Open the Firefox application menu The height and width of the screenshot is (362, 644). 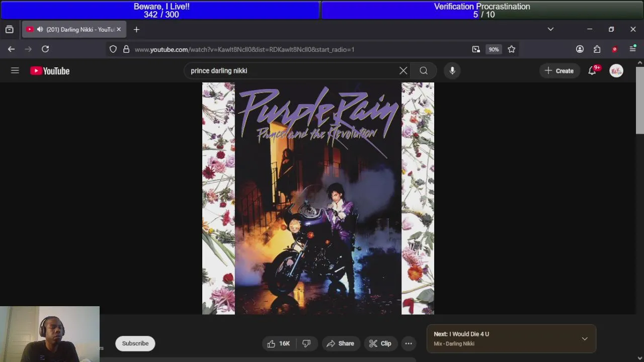point(632,49)
